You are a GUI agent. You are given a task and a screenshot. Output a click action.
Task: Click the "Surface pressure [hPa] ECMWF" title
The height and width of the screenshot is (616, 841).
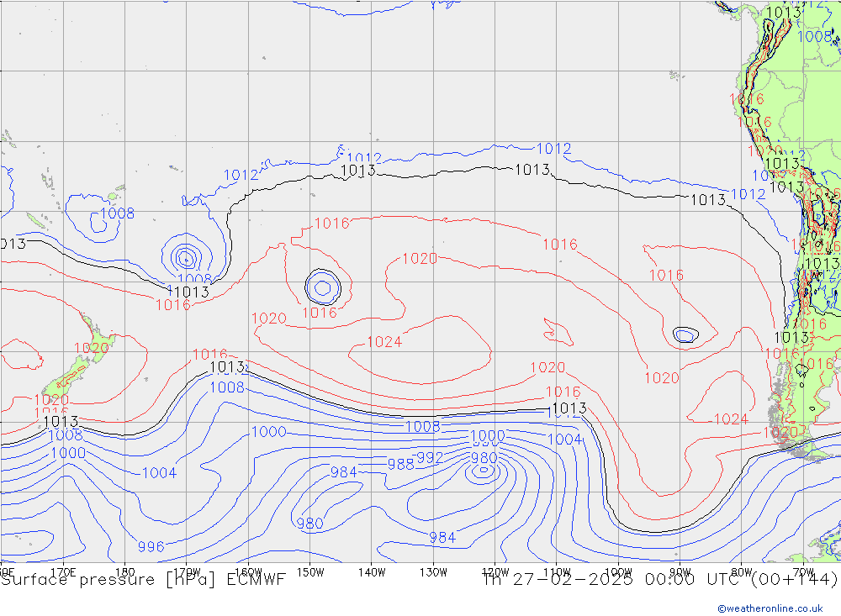[143, 580]
